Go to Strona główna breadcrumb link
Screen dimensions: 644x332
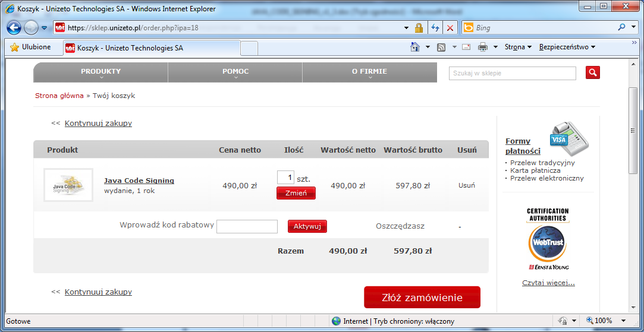click(x=59, y=96)
